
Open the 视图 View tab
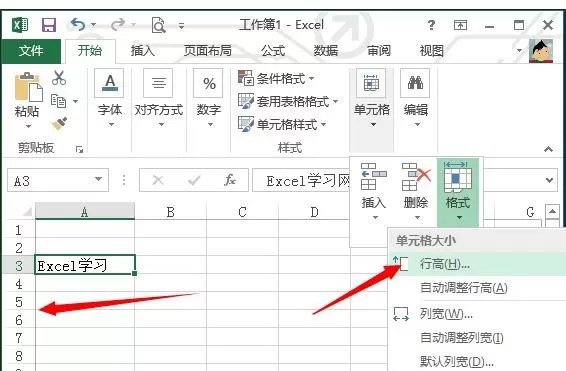pos(431,51)
